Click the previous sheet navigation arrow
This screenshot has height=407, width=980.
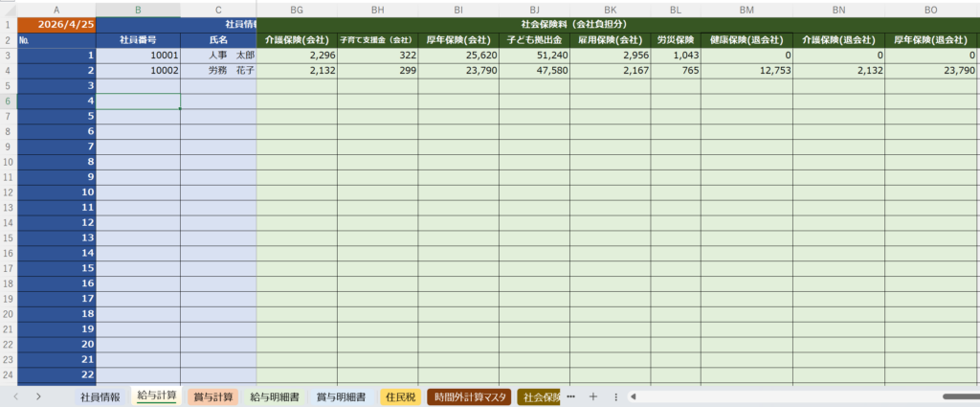(x=16, y=396)
